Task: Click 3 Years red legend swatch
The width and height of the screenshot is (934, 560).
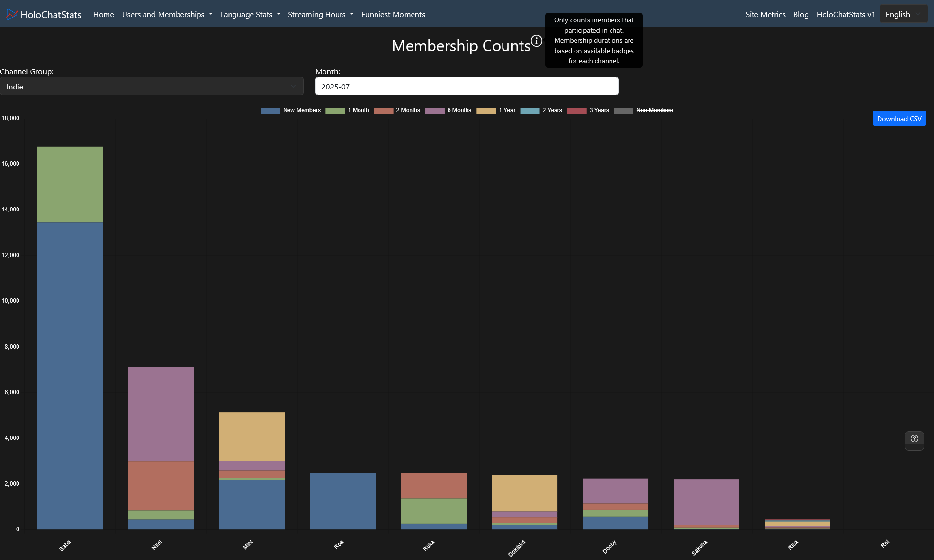Action: (x=577, y=110)
